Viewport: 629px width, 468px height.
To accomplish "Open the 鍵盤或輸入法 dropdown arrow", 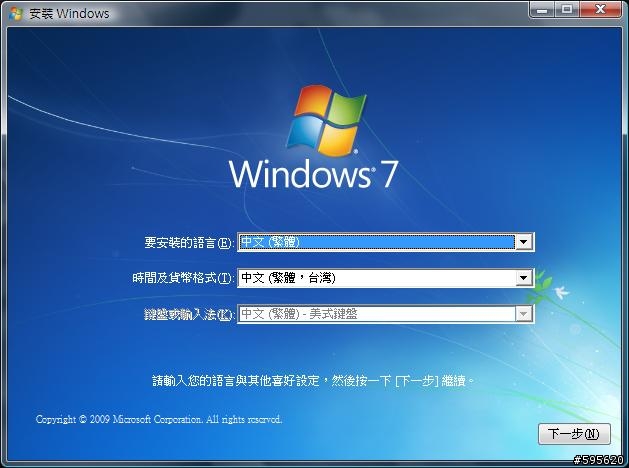I will point(523,314).
